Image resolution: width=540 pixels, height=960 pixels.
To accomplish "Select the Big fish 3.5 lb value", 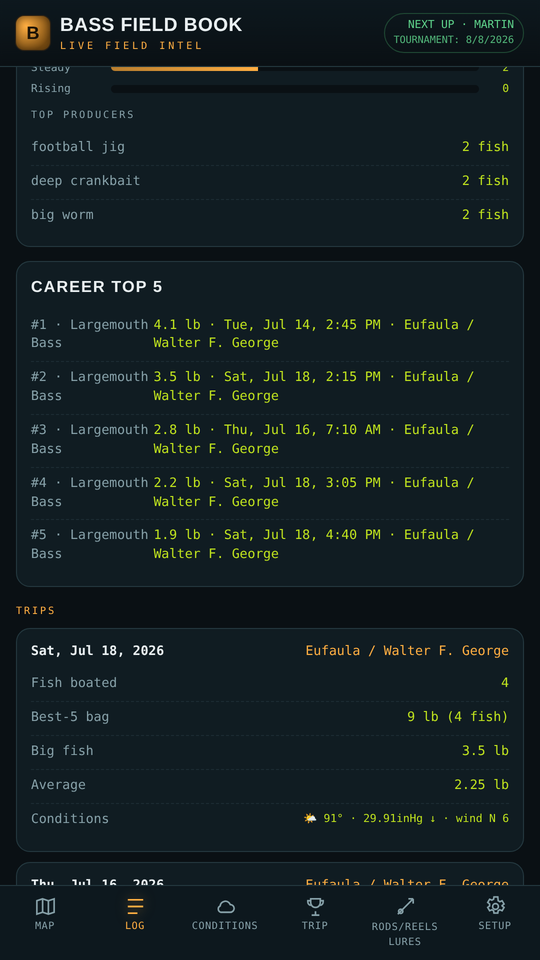I will (x=485, y=751).
